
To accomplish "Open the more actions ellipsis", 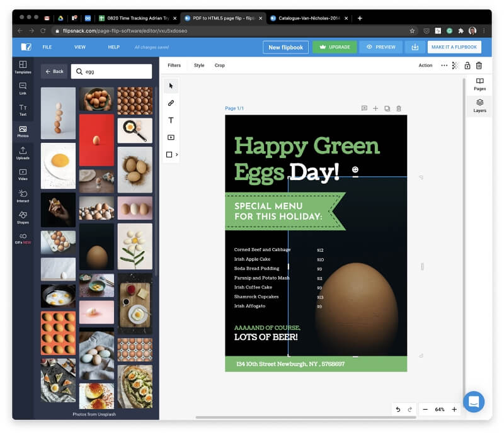I will pyautogui.click(x=444, y=65).
